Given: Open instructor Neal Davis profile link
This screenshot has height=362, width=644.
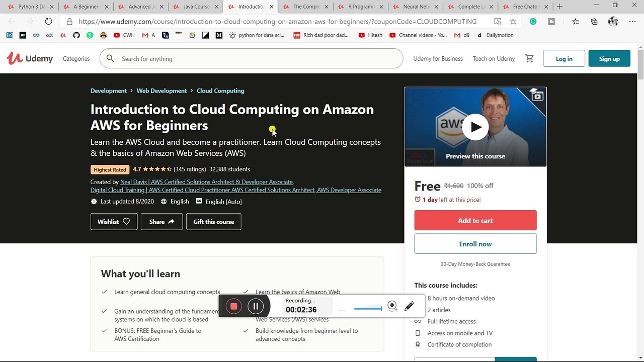Looking at the screenshot, I should (x=207, y=182).
